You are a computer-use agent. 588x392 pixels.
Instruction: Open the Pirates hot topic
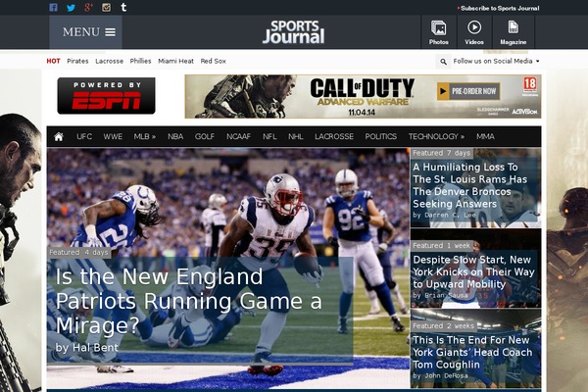click(77, 61)
